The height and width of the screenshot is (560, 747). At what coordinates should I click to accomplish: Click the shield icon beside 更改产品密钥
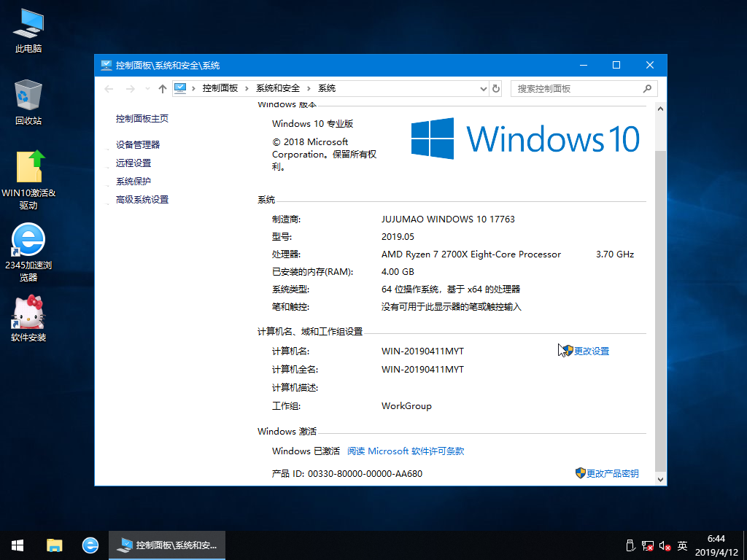tap(580, 472)
